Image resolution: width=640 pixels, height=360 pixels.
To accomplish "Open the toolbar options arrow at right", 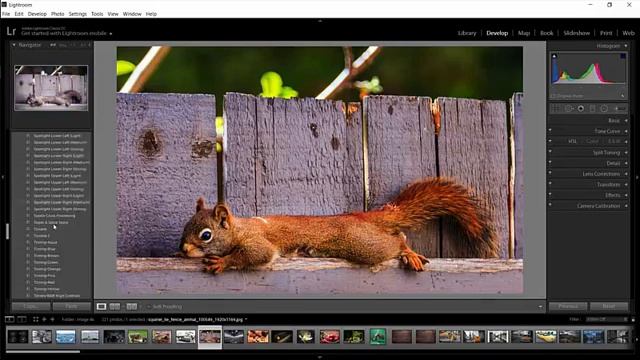I will point(540,307).
